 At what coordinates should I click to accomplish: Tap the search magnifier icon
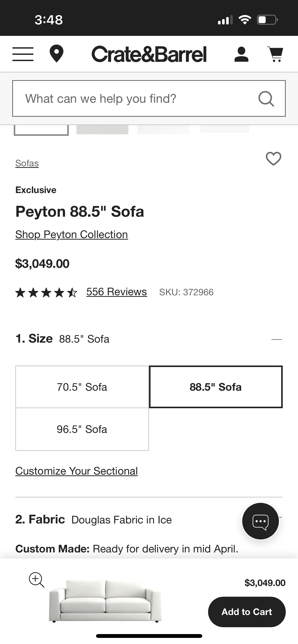(x=266, y=99)
